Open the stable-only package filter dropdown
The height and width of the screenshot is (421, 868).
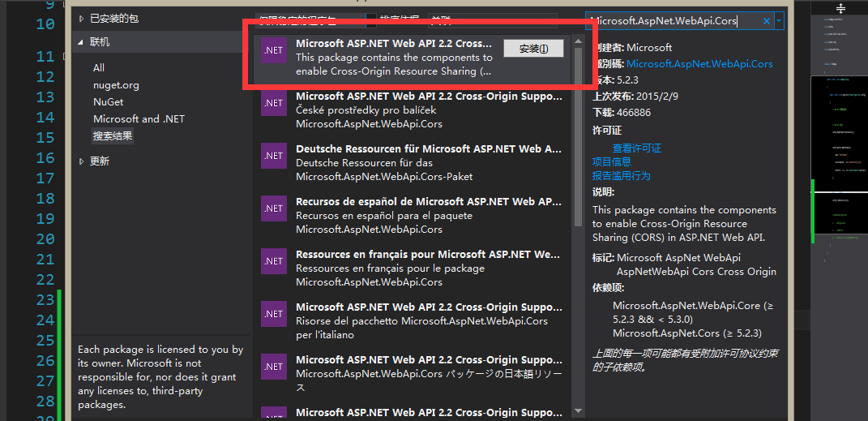tap(316, 22)
